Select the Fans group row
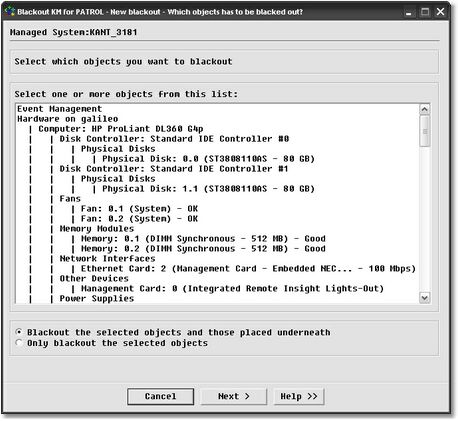This screenshot has height=421, width=458. [70, 199]
